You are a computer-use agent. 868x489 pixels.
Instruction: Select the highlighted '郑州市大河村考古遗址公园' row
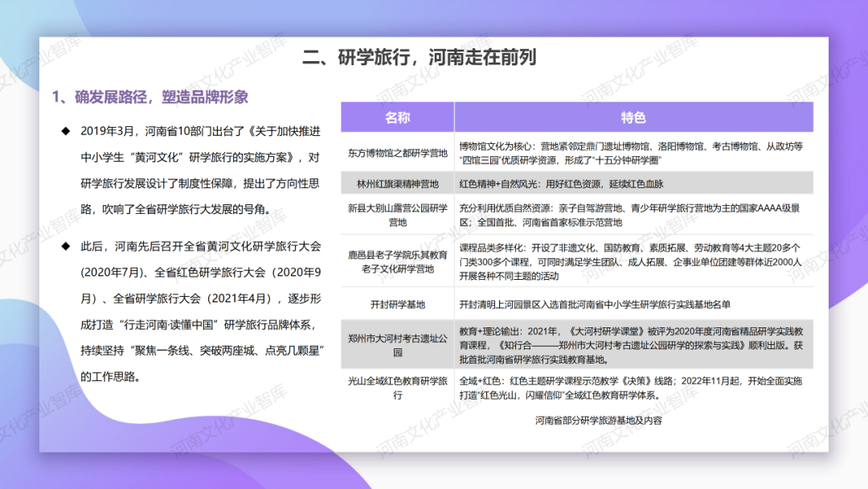pos(398,344)
